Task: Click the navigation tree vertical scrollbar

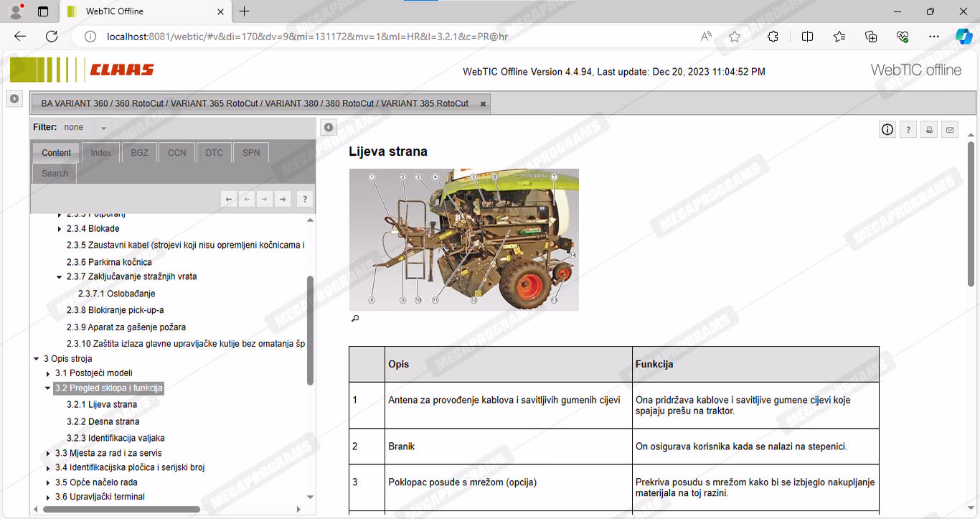Action: [310, 330]
